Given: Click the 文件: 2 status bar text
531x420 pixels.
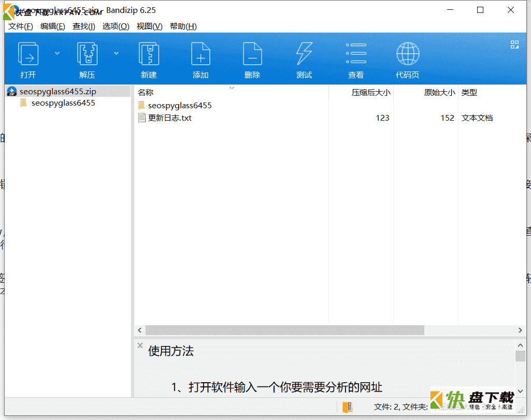Looking at the screenshot, I should (x=387, y=407).
